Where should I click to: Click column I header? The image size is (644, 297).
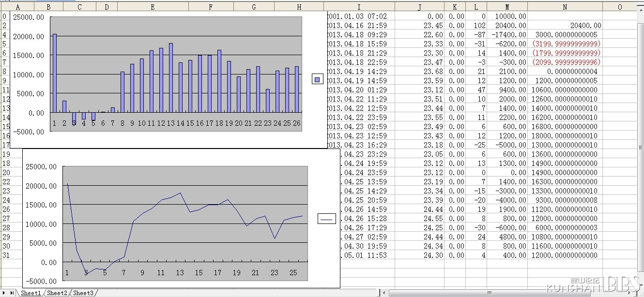[359, 7]
